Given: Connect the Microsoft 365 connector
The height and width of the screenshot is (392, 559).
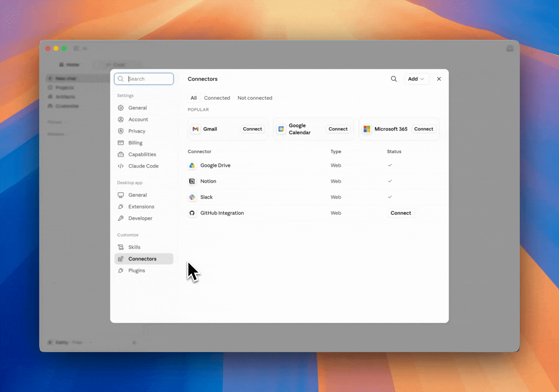Looking at the screenshot, I should 424,129.
